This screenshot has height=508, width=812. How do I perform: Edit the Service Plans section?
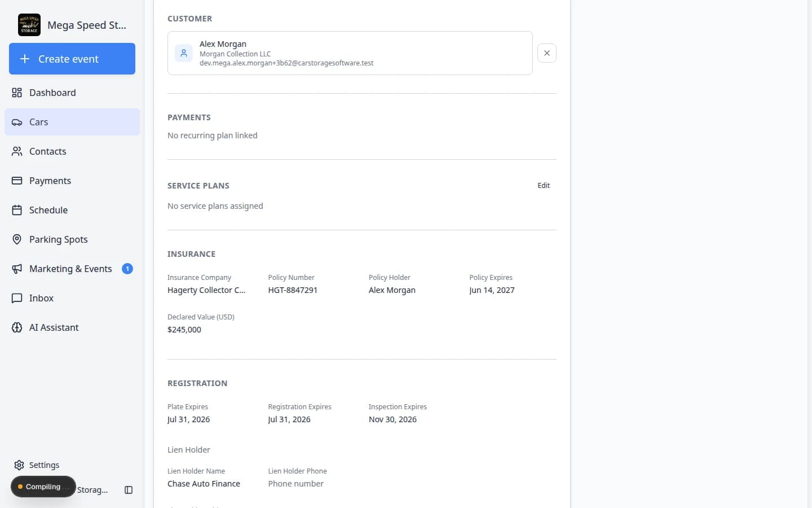(x=544, y=185)
